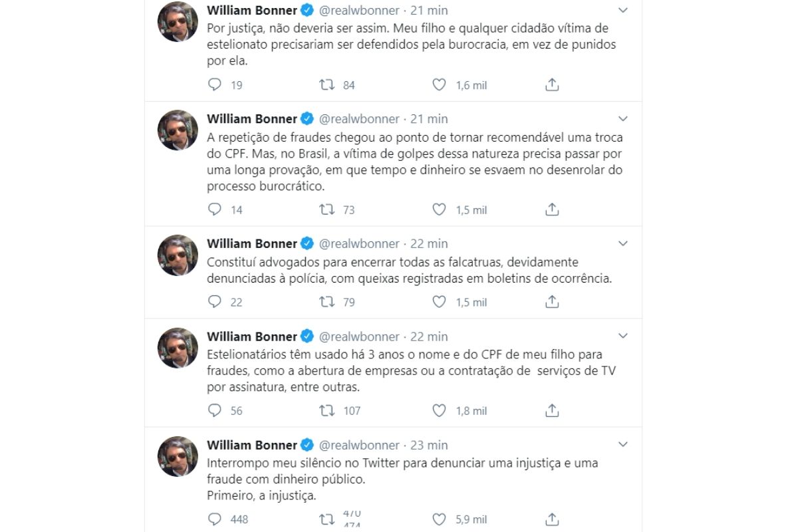Retweet the tweet about 'repetição de fraudes'
798x532 pixels.
327,209
